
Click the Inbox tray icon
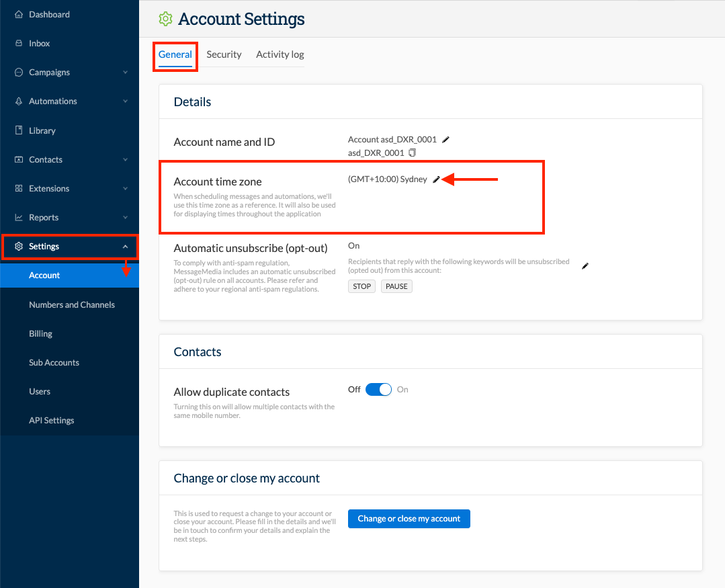(19, 43)
